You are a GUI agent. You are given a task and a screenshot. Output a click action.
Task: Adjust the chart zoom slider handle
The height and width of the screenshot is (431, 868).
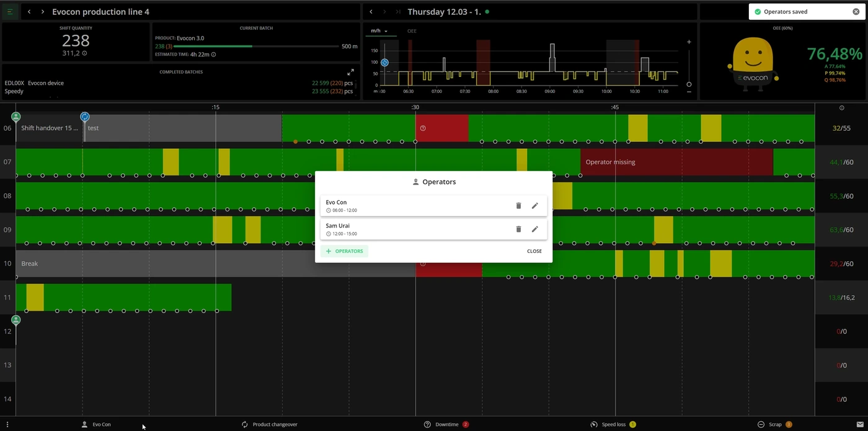pos(689,84)
